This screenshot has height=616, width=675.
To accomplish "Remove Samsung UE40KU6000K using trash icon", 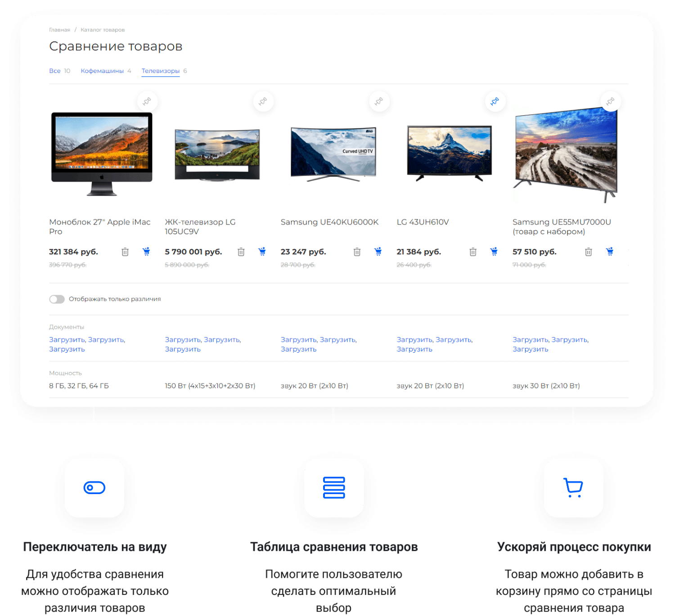I will point(357,252).
